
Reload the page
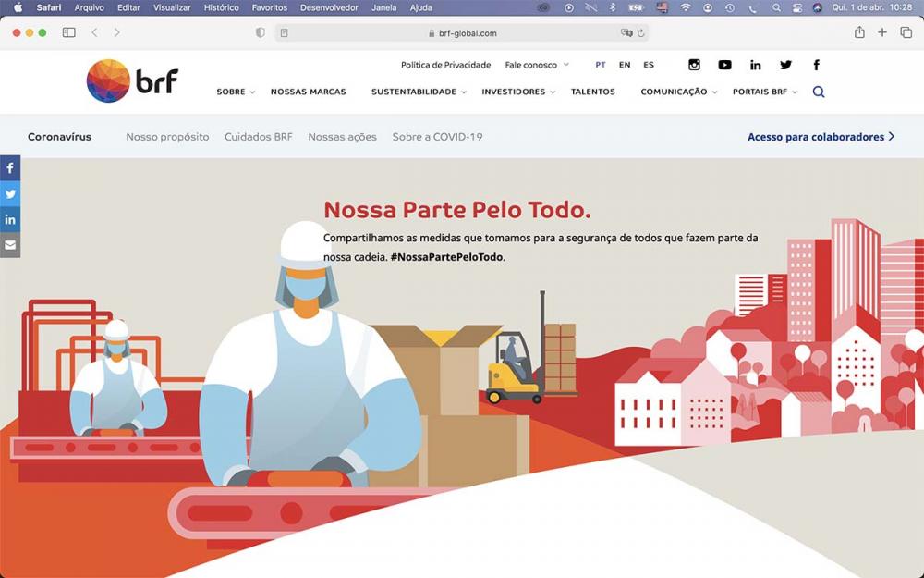640,33
